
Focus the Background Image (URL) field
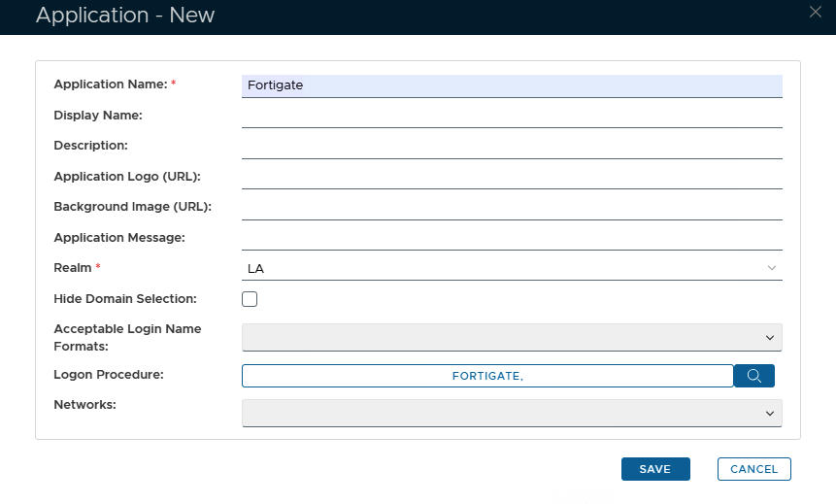[x=512, y=207]
